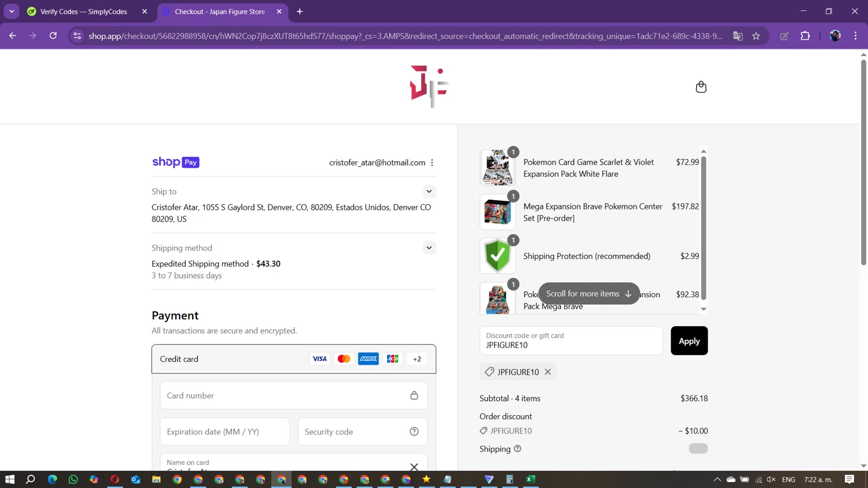Screen dimensions: 868x488
Task: Open the White Flare pack thumbnail
Action: pos(498,168)
